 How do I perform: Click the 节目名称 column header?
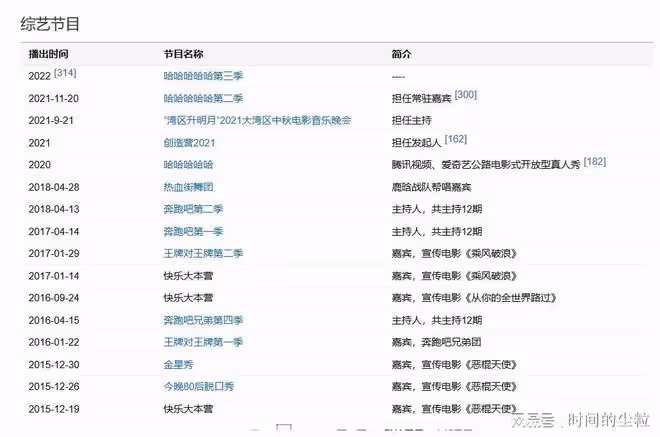(183, 54)
